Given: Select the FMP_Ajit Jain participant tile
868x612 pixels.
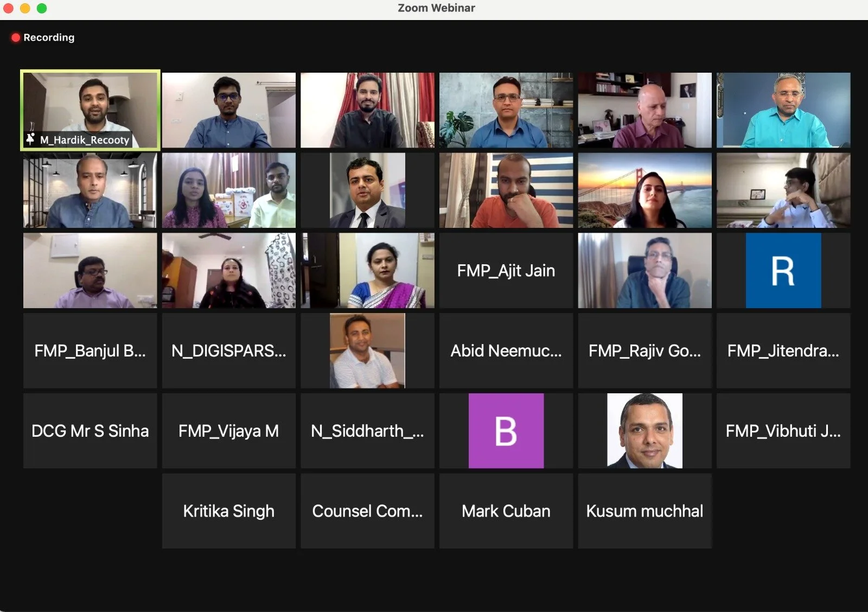Looking at the screenshot, I should point(506,271).
